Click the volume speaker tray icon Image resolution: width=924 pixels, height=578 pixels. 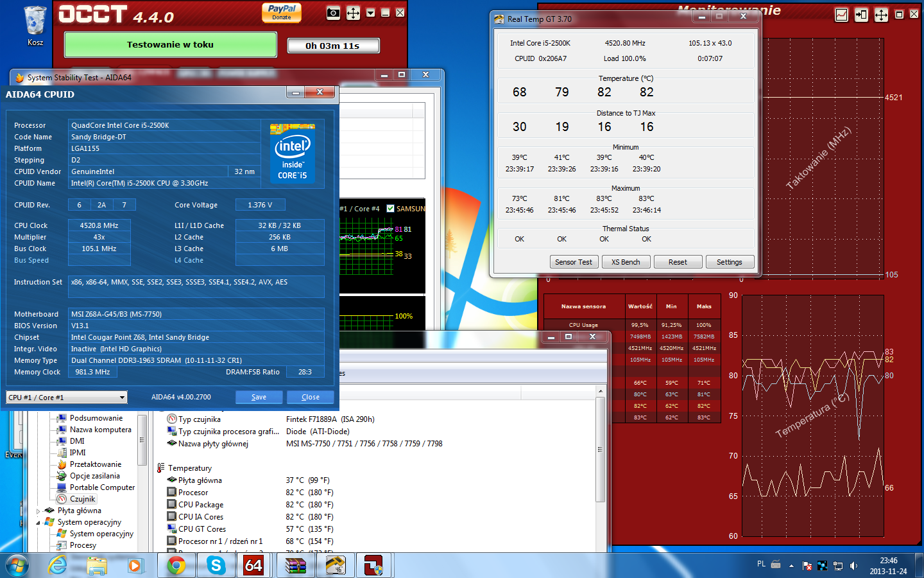tap(853, 566)
